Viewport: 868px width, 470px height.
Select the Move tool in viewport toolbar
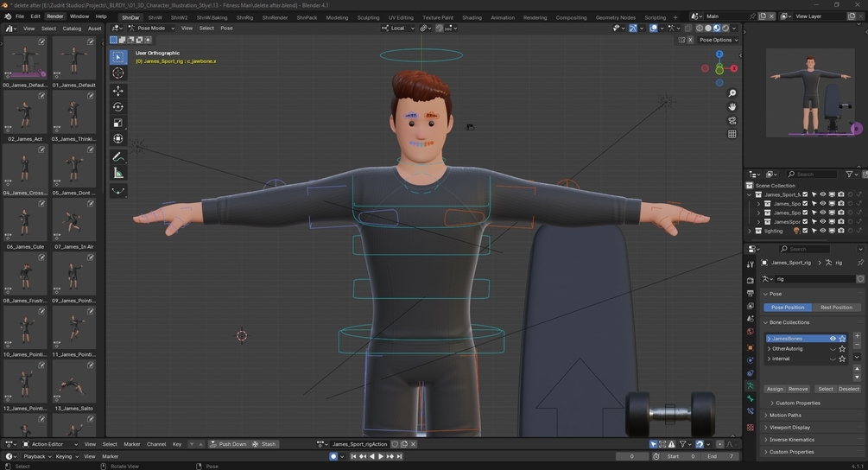118,91
